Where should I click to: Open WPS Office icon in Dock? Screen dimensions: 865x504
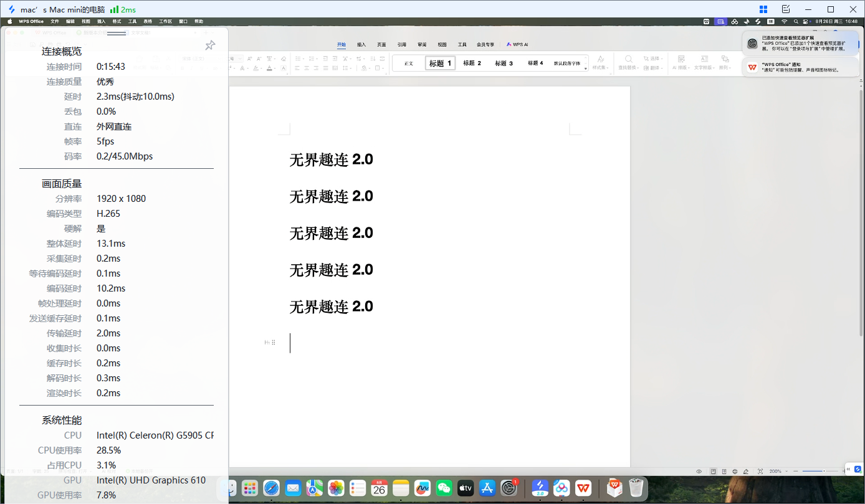(x=583, y=488)
